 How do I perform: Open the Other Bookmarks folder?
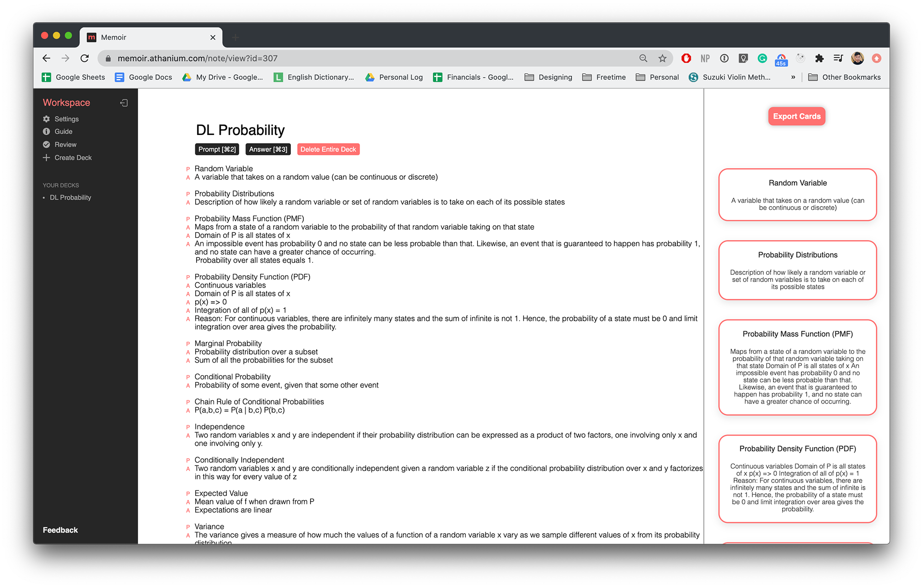tap(845, 77)
